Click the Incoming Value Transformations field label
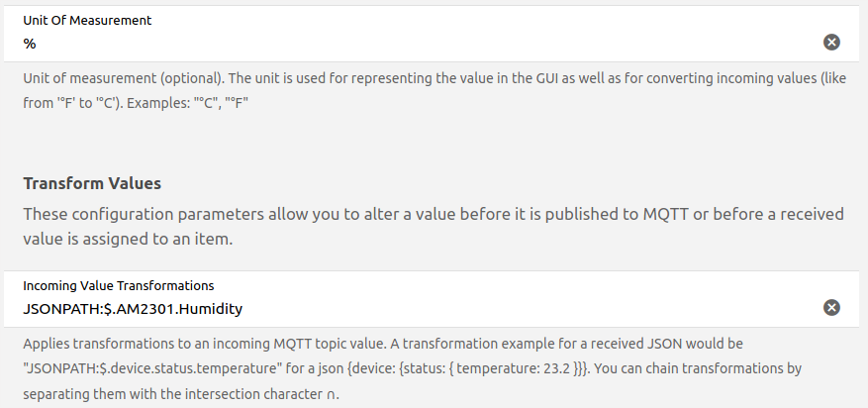 [x=118, y=286]
